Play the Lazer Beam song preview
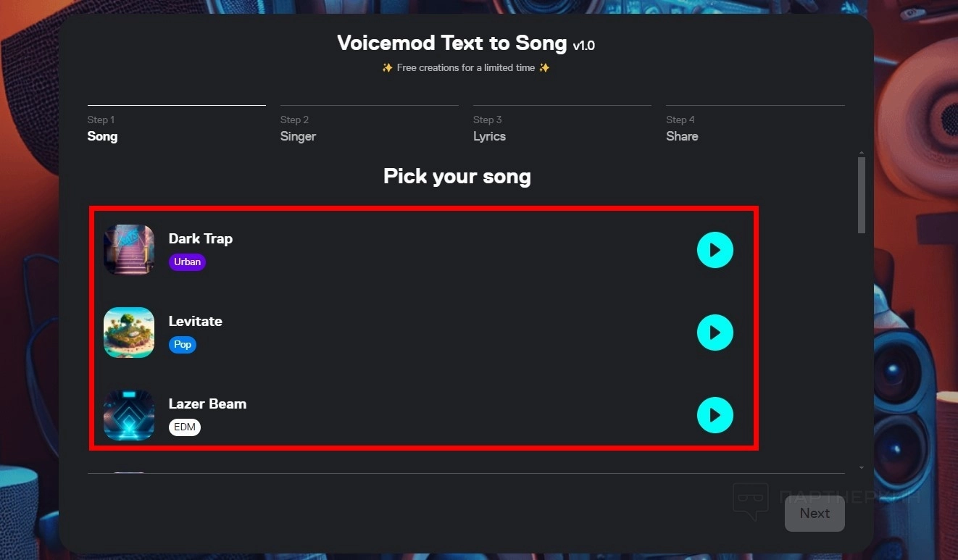Image resolution: width=958 pixels, height=560 pixels. tap(715, 415)
